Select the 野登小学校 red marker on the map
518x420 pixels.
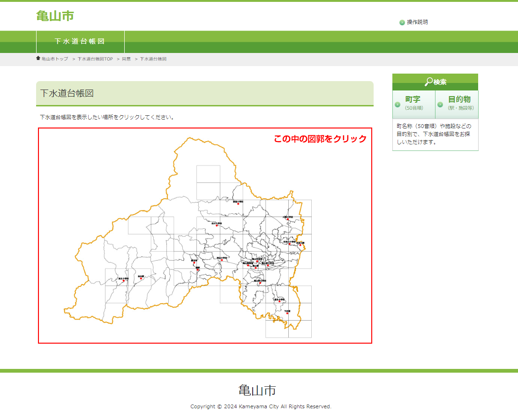238,204
